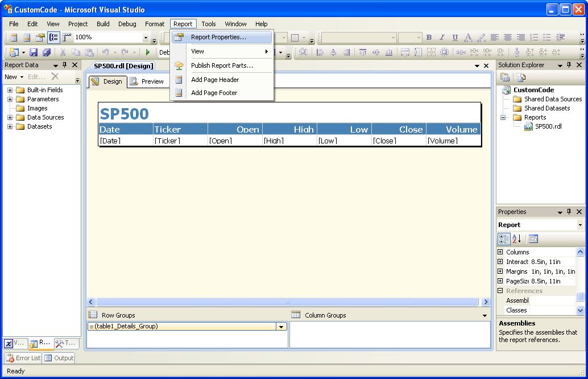The image size is (588, 379).
Task: Choose Publish Report Parts
Action: click(x=222, y=65)
